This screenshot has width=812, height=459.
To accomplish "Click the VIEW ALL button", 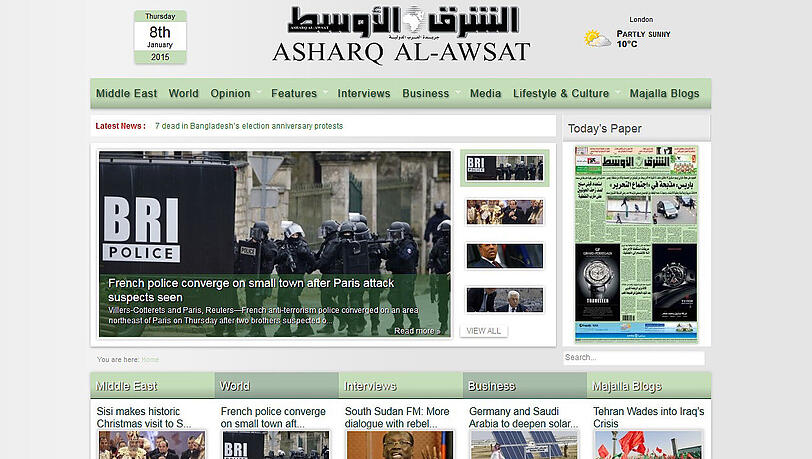I will pyautogui.click(x=483, y=331).
